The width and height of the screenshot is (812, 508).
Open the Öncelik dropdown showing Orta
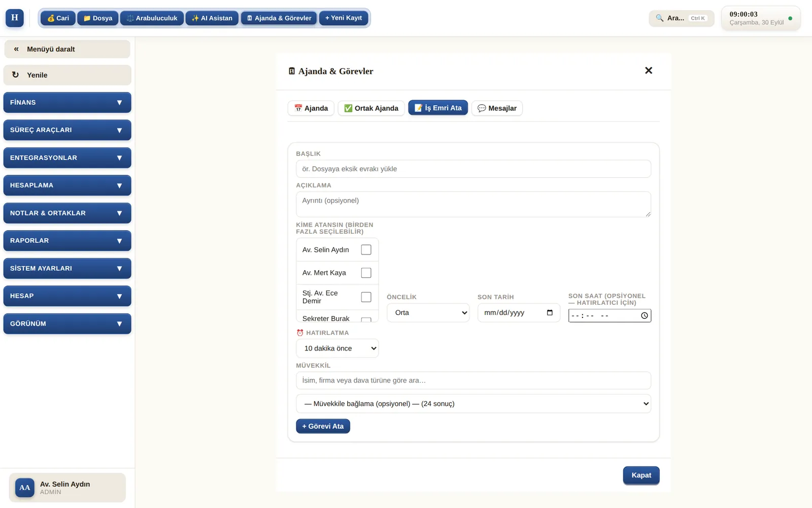[x=428, y=312]
